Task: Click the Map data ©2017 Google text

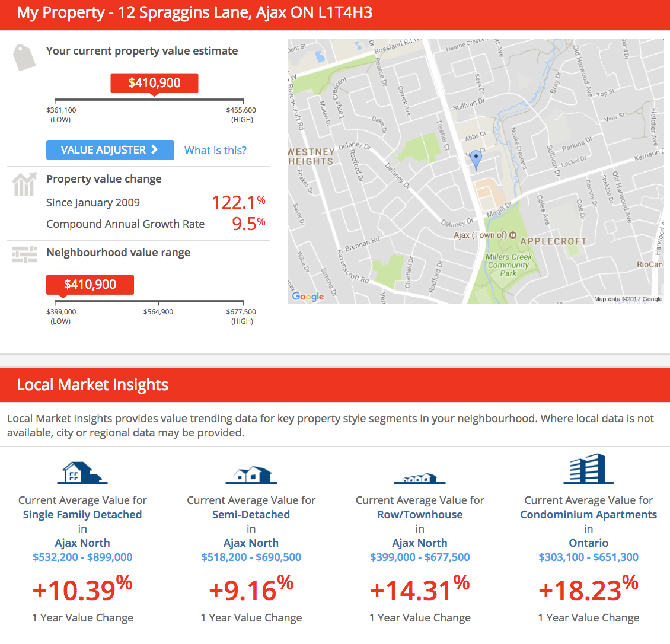Action: click(628, 299)
